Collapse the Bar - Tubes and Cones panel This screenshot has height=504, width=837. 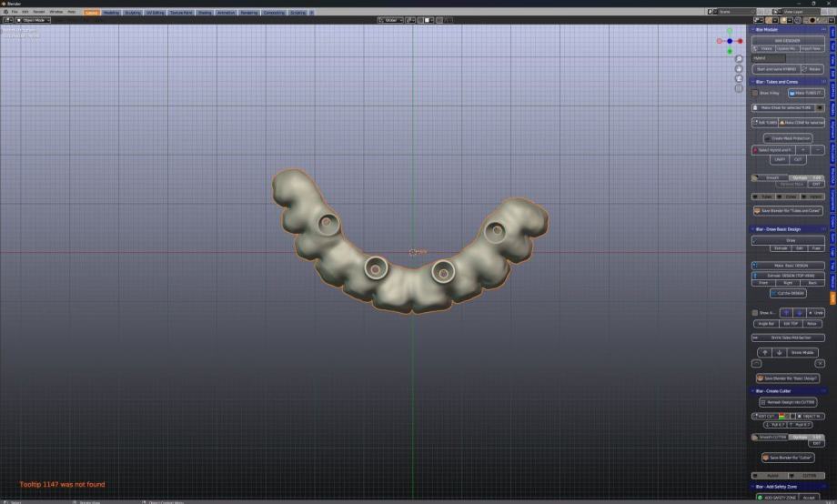point(753,82)
